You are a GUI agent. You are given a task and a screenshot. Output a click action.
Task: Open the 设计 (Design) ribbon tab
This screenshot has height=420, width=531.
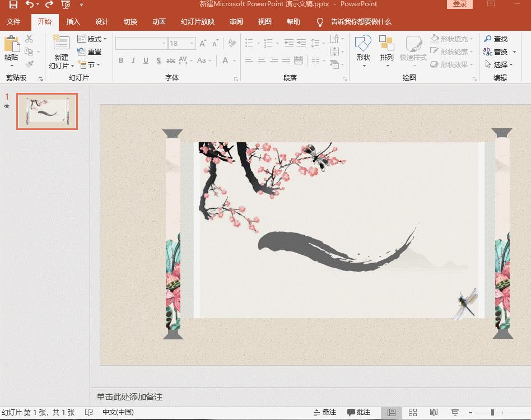pyautogui.click(x=101, y=22)
